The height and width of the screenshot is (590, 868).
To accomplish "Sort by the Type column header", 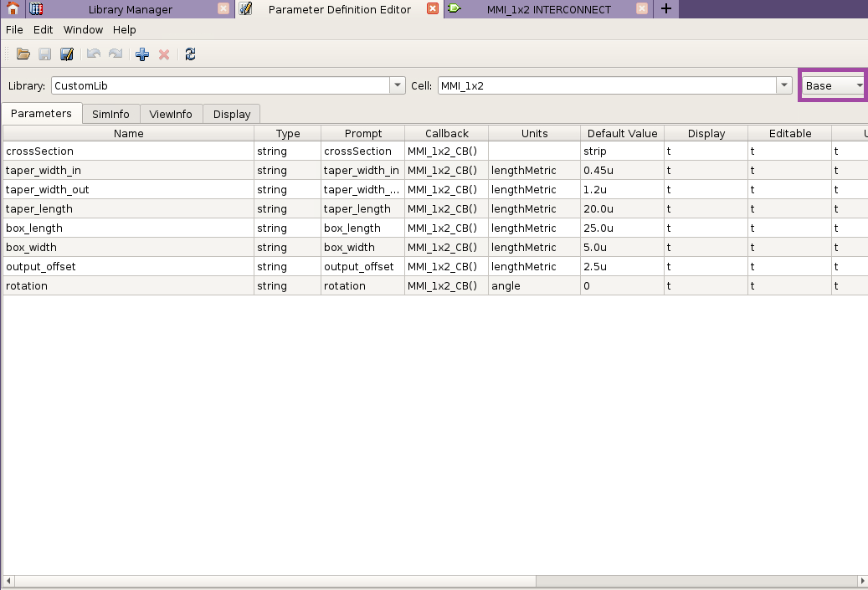I will click(x=288, y=133).
